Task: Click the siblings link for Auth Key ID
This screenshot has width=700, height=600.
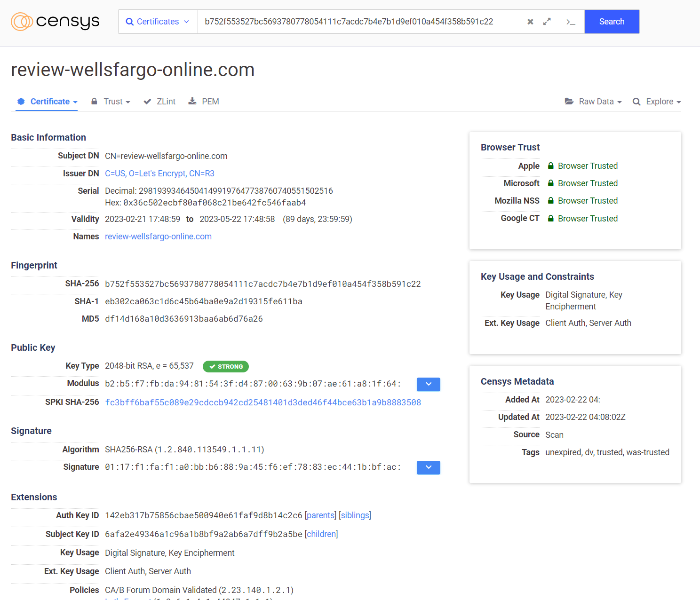Action: (x=355, y=515)
